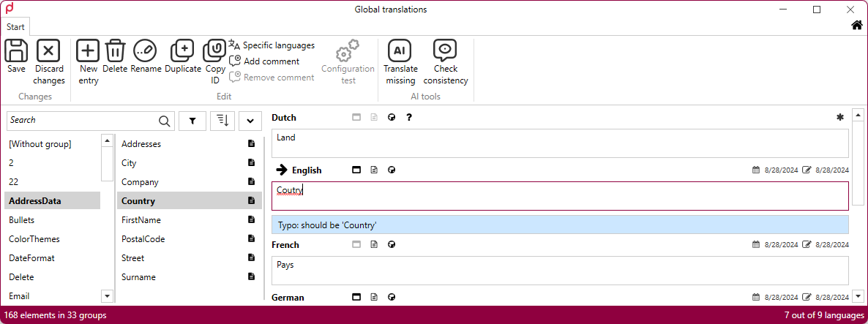Select the Company entry
868x324 pixels.
point(190,182)
